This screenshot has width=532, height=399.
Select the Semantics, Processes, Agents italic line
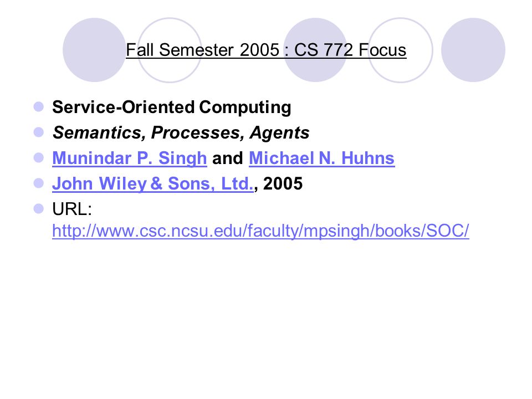(x=181, y=132)
